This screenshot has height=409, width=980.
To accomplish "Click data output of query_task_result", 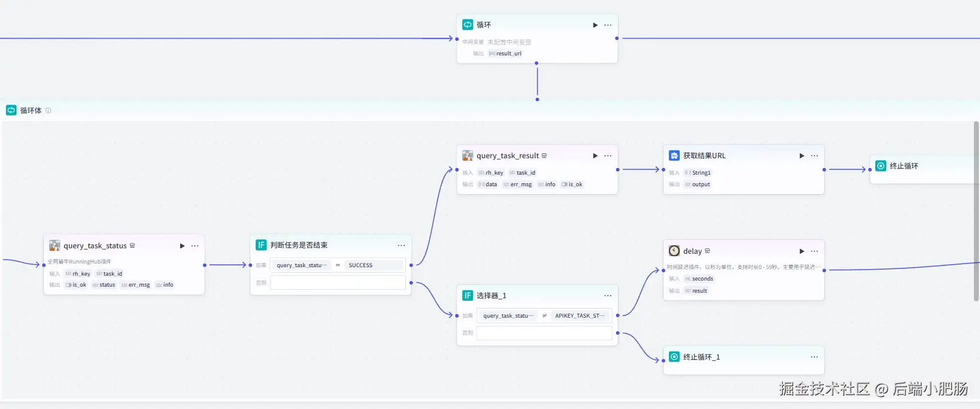I will coord(488,184).
